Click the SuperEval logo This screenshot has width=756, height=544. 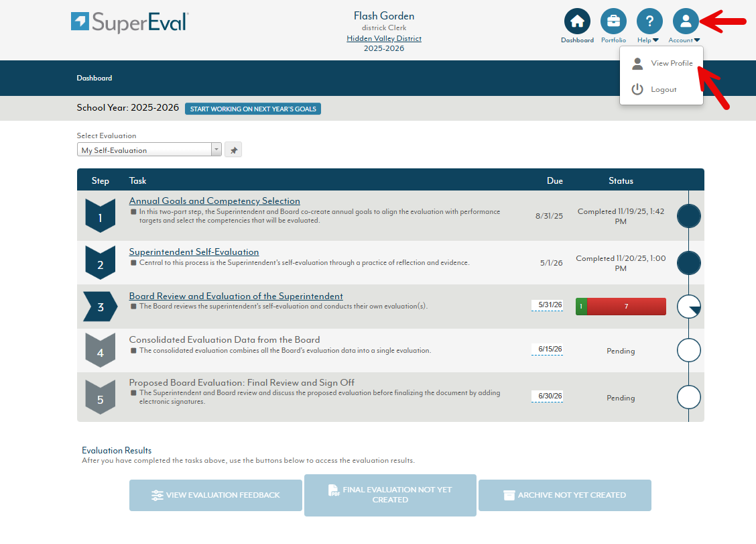[130, 21]
